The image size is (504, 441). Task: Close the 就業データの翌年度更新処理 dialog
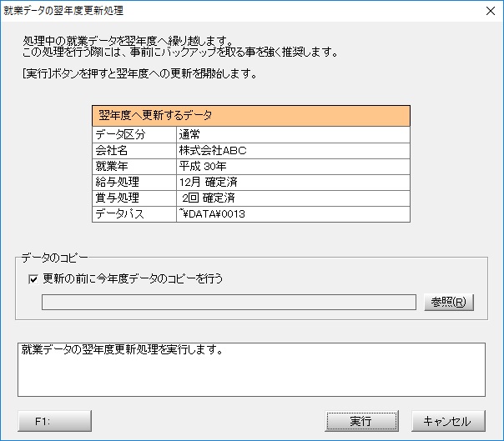tap(491, 11)
